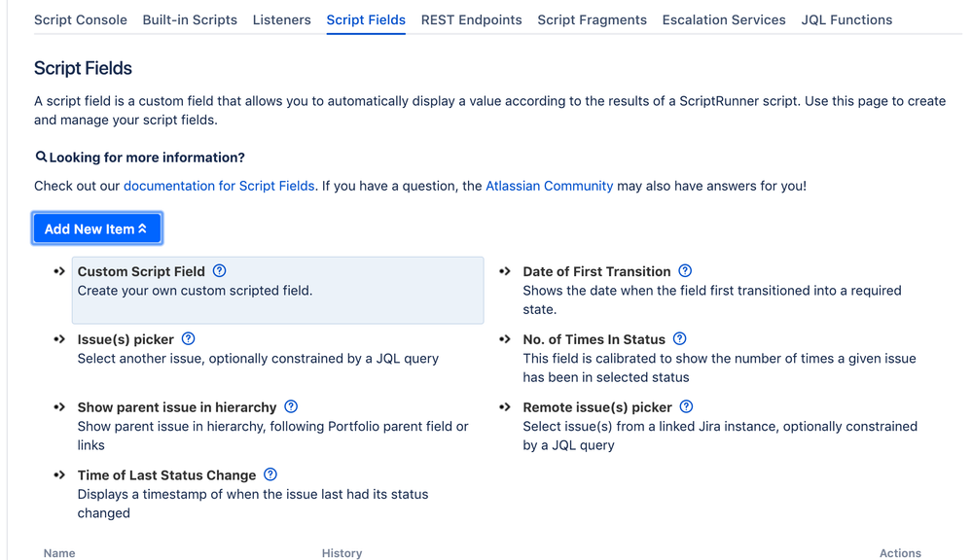Choose the Issue(s) picker field type
This screenshot has height=560, width=972.
click(126, 339)
